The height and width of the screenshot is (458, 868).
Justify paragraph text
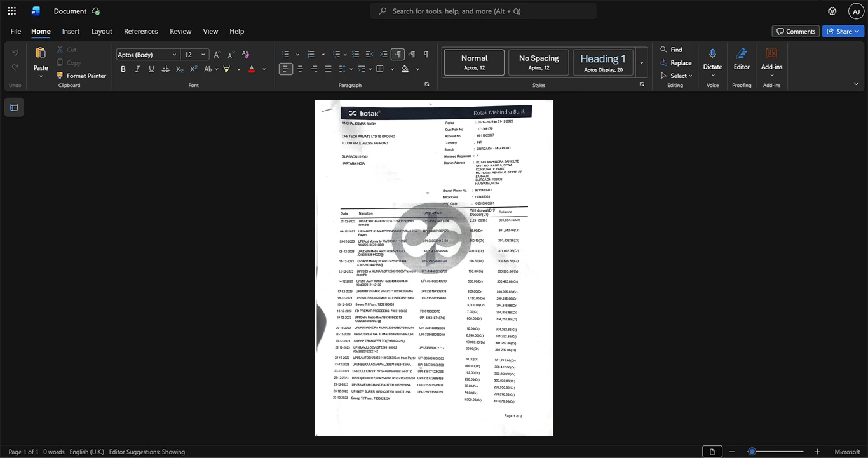click(328, 69)
